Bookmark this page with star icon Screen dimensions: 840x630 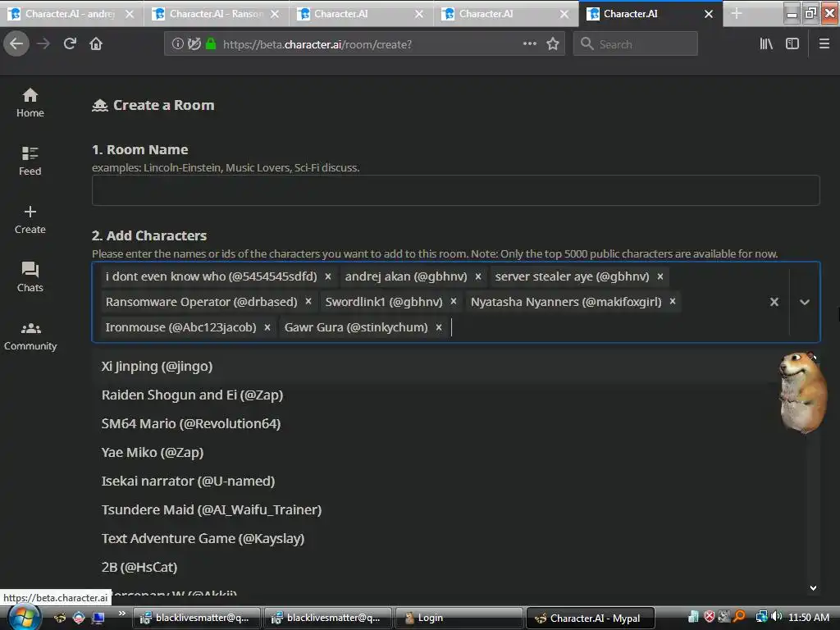point(553,44)
